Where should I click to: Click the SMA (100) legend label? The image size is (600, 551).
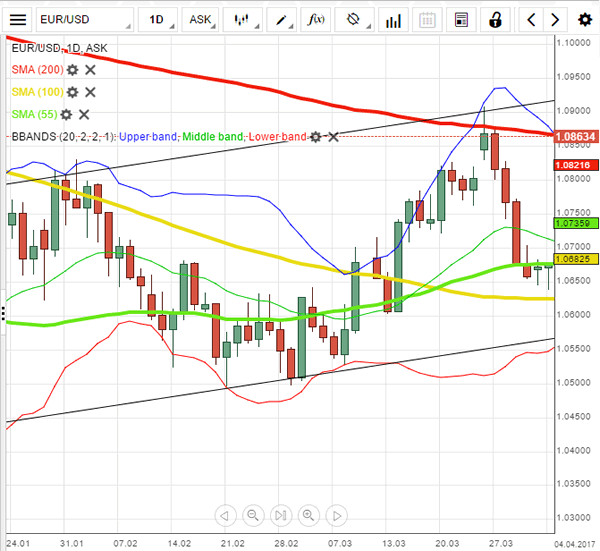coord(38,92)
